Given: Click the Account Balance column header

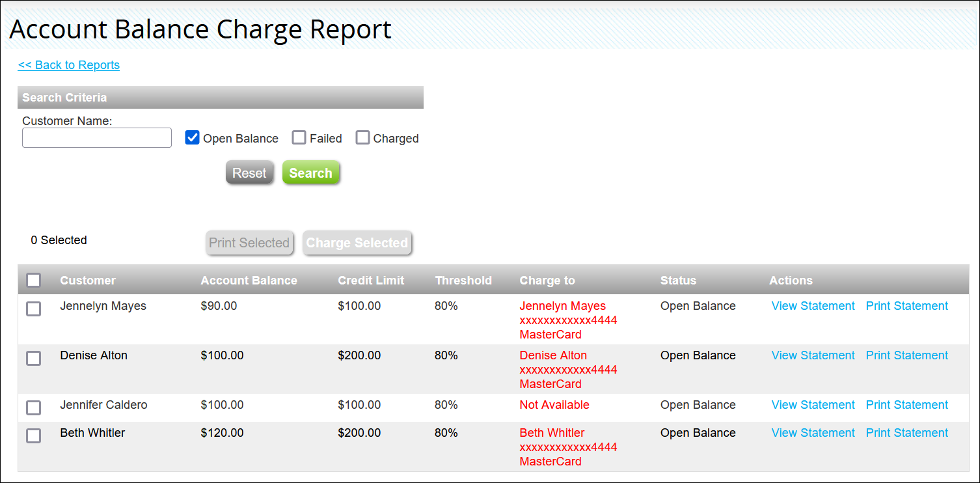Looking at the screenshot, I should click(249, 281).
